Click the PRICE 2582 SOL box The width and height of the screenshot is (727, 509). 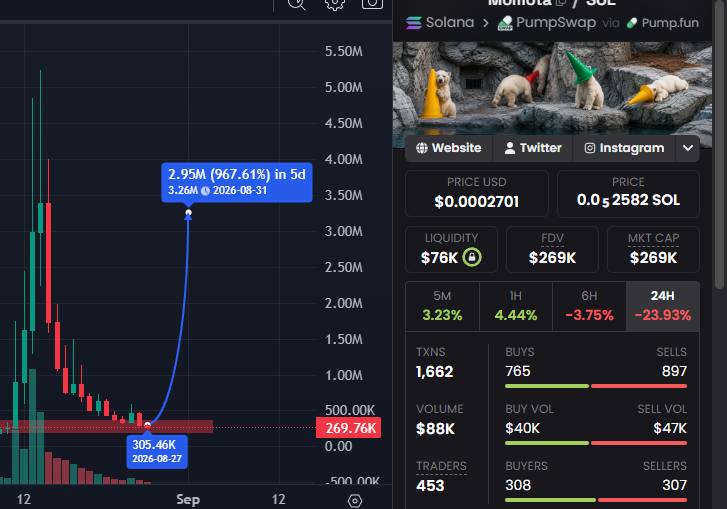pos(628,193)
